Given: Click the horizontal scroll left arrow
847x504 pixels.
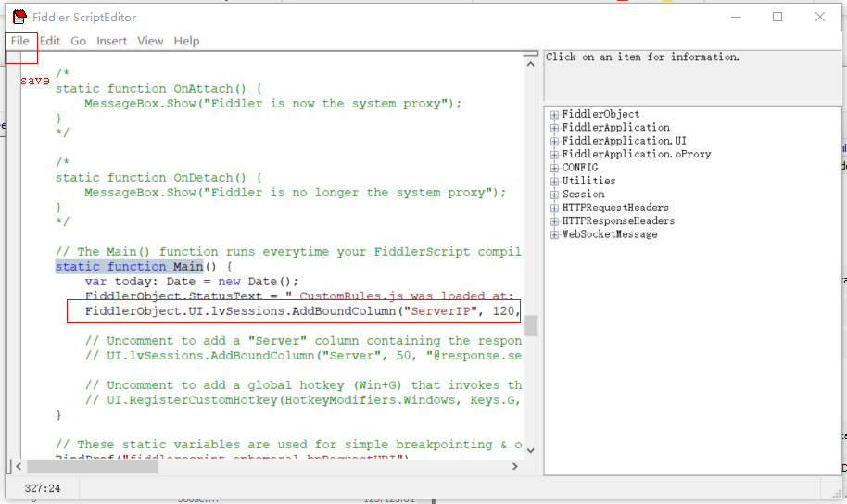Looking at the screenshot, I should 19,466.
